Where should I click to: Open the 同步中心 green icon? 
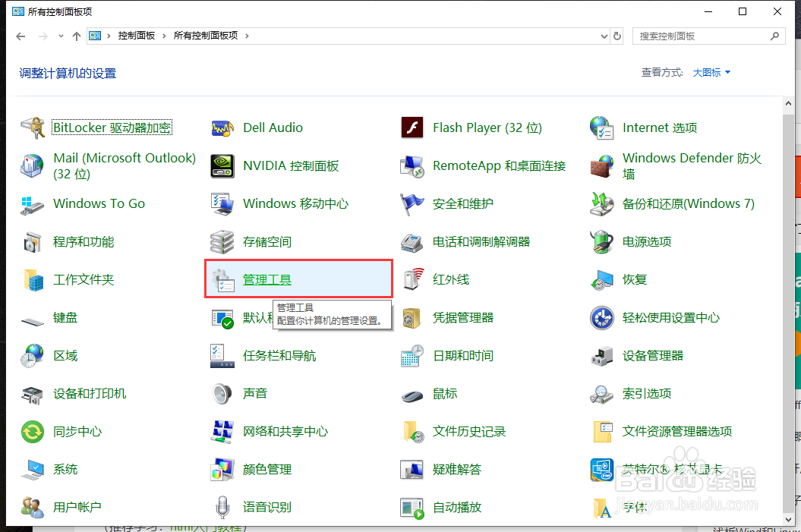pos(33,432)
